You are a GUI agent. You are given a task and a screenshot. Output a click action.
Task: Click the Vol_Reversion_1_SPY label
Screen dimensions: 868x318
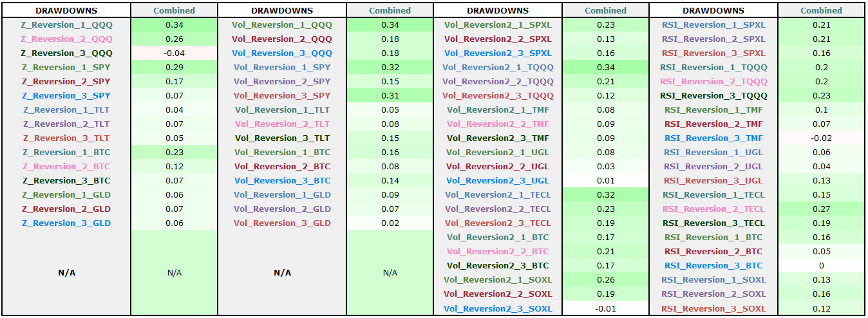(x=282, y=67)
